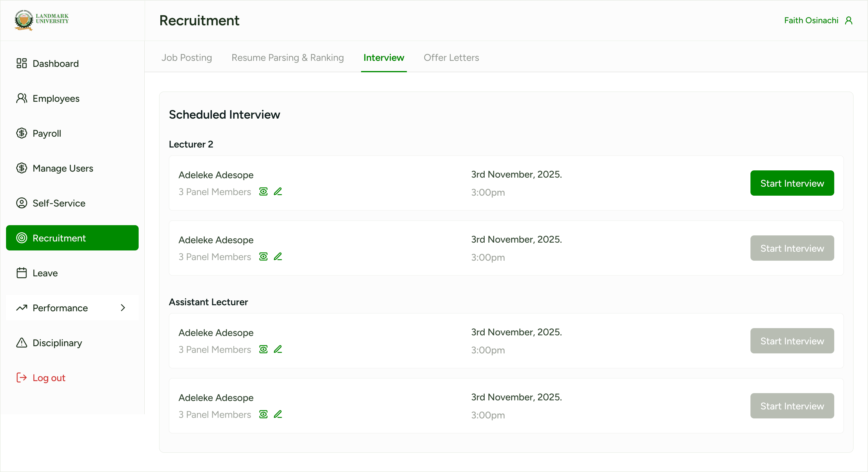Expand the Performance submenu chevron
Screen dimensions: 868x472
[x=123, y=308]
